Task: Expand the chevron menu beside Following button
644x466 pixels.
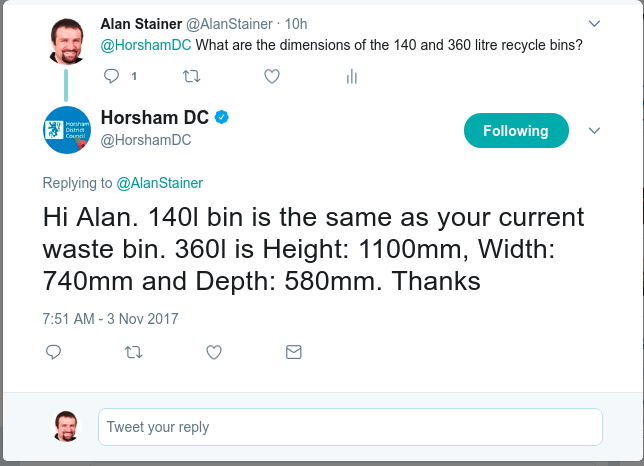Action: tap(594, 131)
